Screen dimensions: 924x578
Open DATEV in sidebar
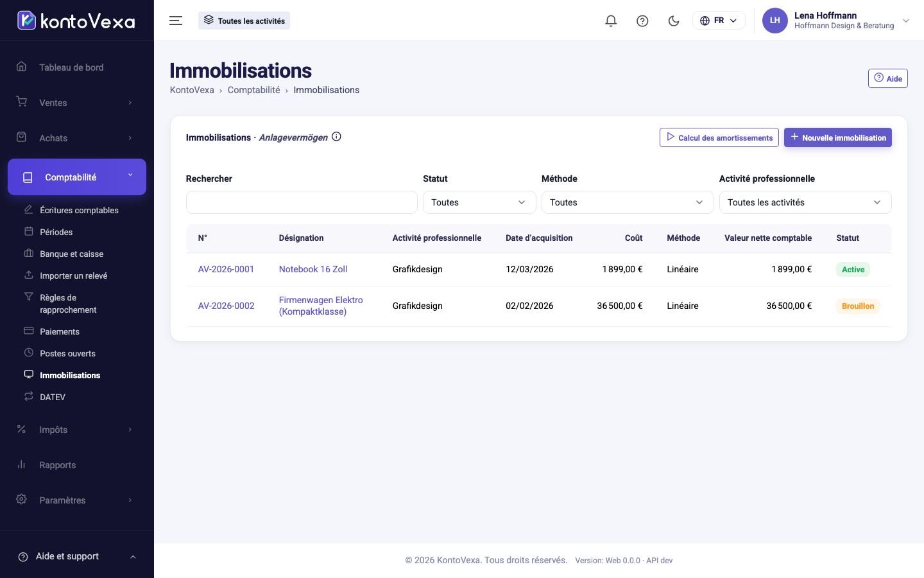click(x=53, y=397)
